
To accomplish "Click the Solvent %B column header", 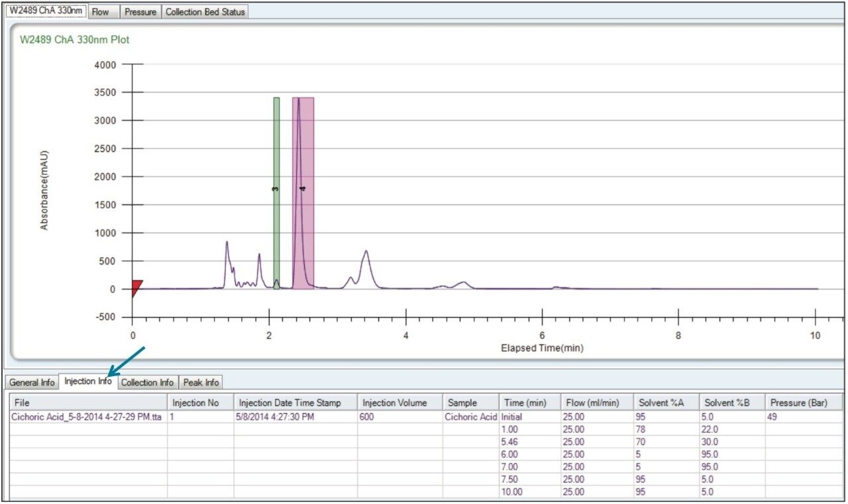I will [x=732, y=403].
